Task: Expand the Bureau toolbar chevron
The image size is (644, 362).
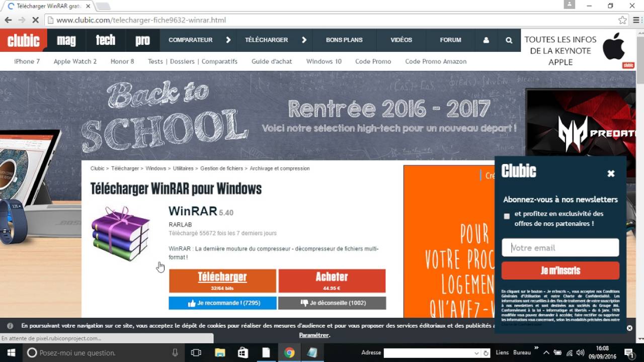Action: tap(536, 348)
